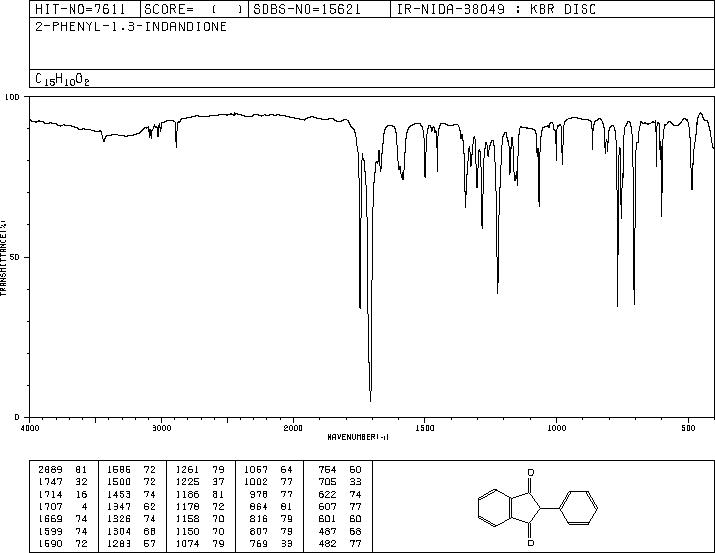Screen dimensions: 715x553
Task: Select the 1150 peak entry in the table
Action: [x=200, y=532]
